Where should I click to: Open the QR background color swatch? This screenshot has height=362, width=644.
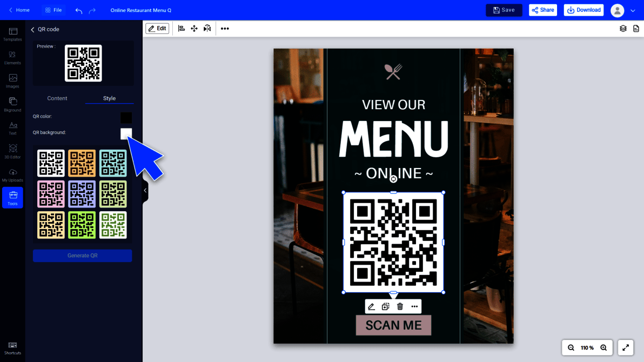click(125, 132)
